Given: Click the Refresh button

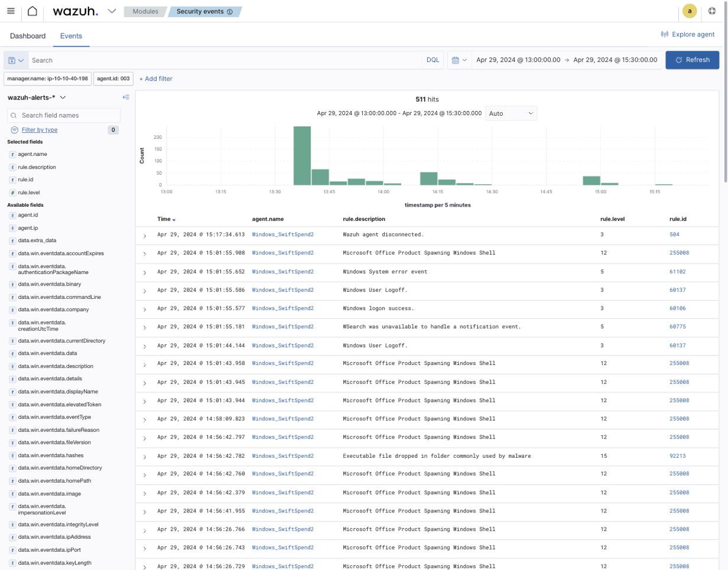Looking at the screenshot, I should click(692, 60).
